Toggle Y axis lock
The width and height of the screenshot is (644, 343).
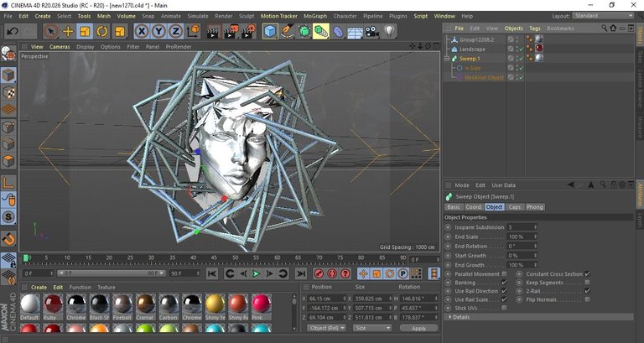158,32
